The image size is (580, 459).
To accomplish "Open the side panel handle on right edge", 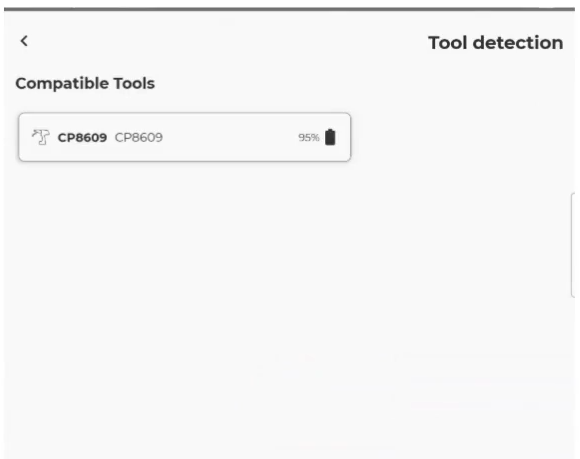I will click(x=574, y=245).
